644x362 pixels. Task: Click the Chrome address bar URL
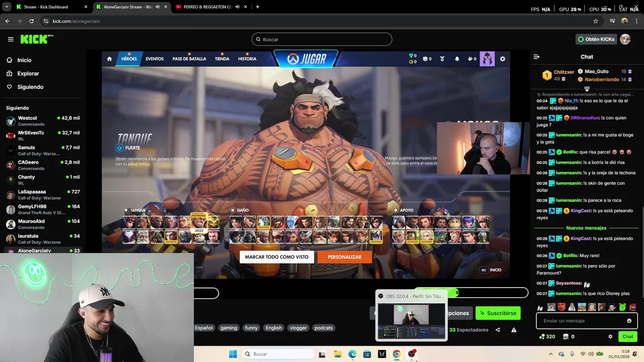(x=76, y=21)
